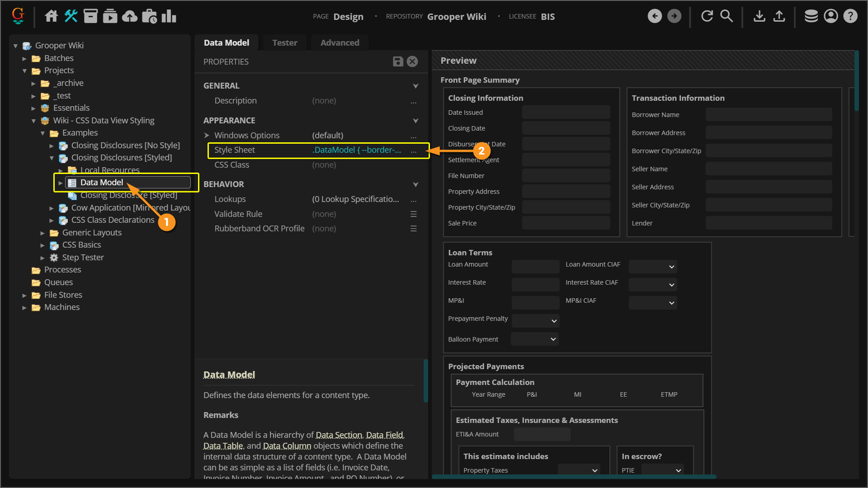Screen dimensions: 868x488
Task: Expand the Windows Options property
Action: 207,136
